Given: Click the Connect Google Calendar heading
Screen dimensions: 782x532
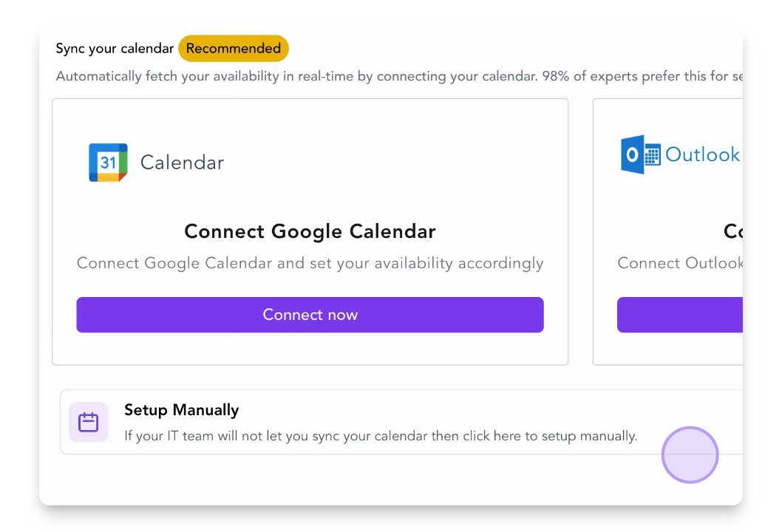Looking at the screenshot, I should [310, 231].
